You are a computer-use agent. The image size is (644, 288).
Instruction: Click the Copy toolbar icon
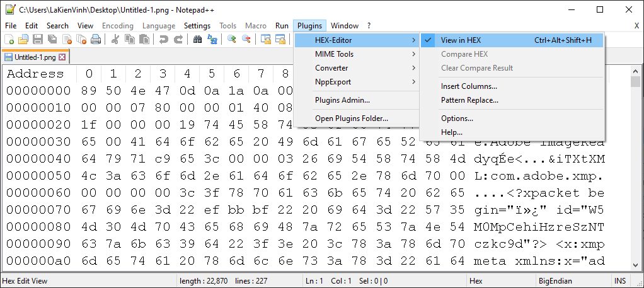pyautogui.click(x=129, y=40)
